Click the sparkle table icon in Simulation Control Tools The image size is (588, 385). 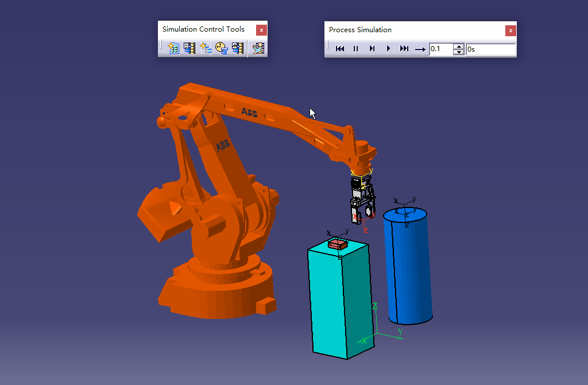point(174,48)
